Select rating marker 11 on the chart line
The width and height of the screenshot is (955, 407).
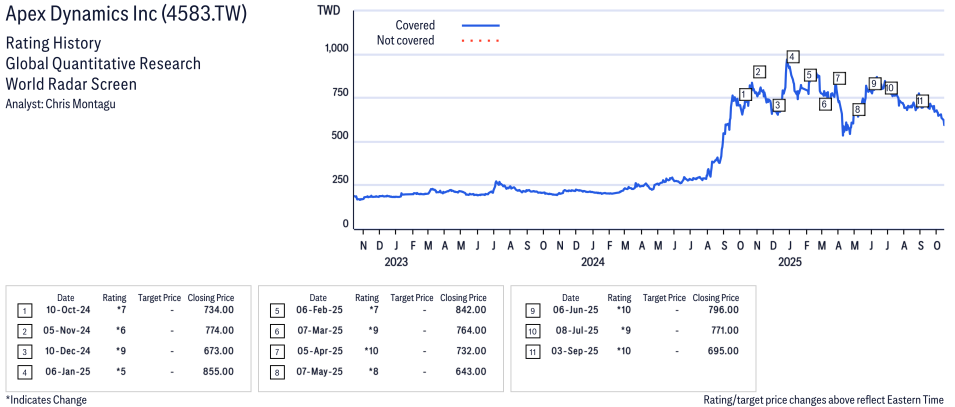[x=922, y=101]
